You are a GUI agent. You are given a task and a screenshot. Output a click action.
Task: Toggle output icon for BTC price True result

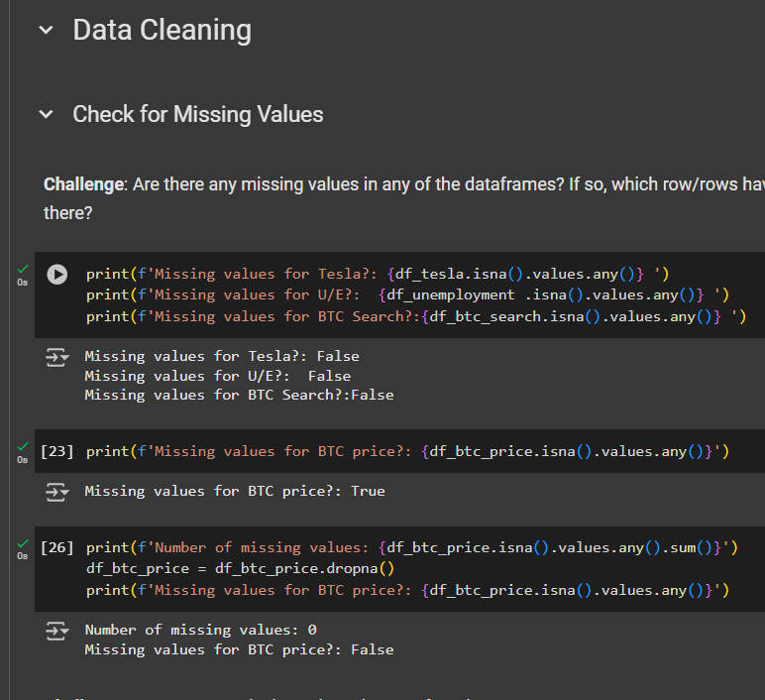57,492
